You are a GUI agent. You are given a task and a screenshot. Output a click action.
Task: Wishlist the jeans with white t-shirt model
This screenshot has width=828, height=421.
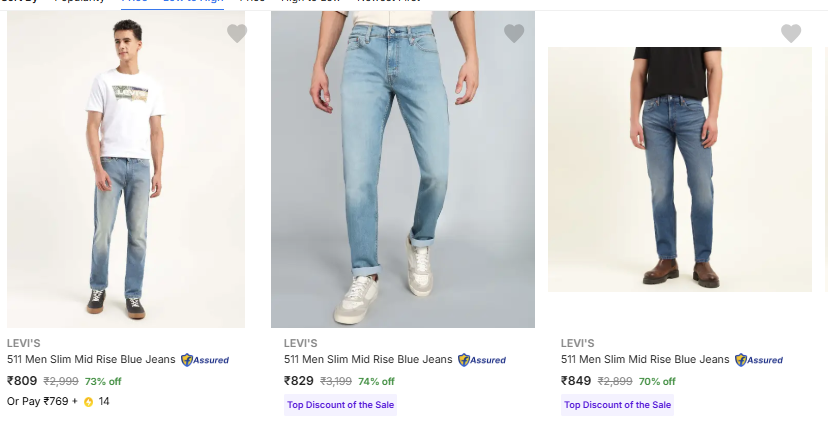click(237, 34)
